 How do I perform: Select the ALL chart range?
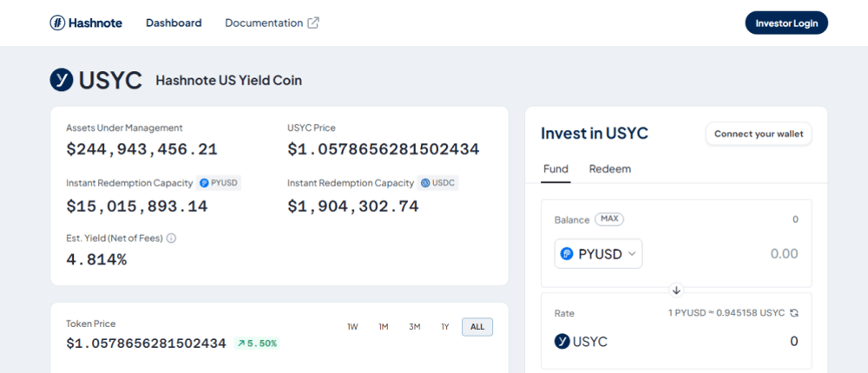[477, 327]
